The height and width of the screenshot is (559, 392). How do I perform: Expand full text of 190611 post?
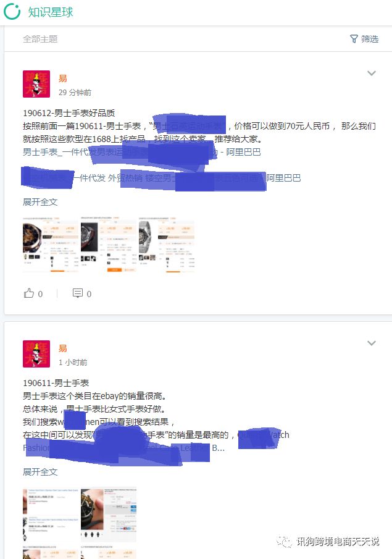tap(40, 472)
